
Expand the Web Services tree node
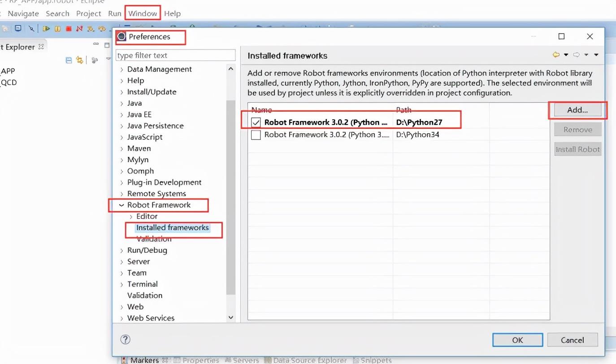point(121,318)
